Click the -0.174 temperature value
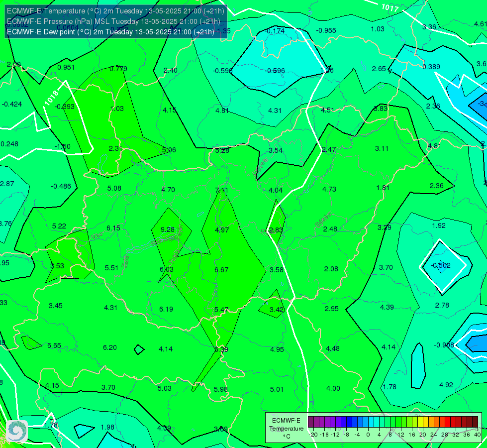Image resolution: width=487 pixels, height=448 pixels. 274,31
